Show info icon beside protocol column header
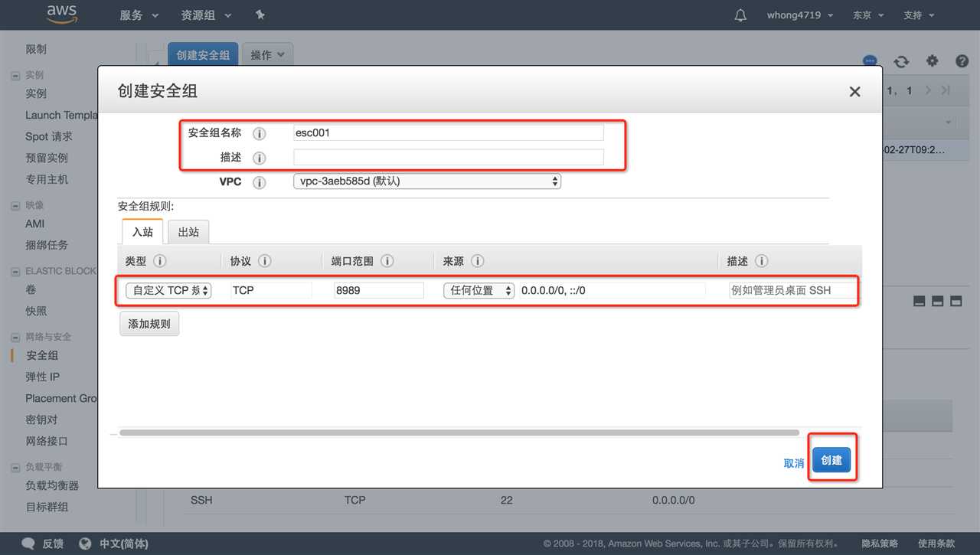The width and height of the screenshot is (980, 555). coord(265,261)
